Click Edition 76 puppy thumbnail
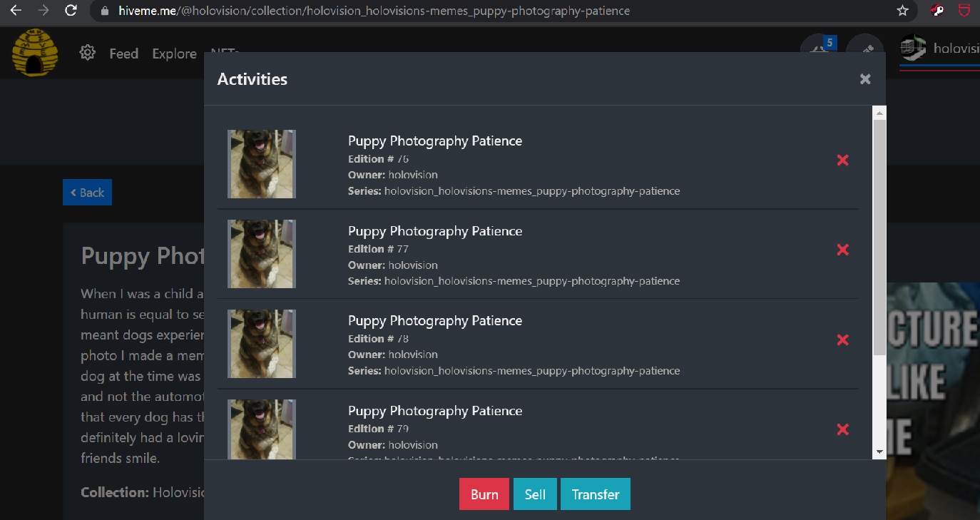The image size is (980, 520). [x=262, y=164]
